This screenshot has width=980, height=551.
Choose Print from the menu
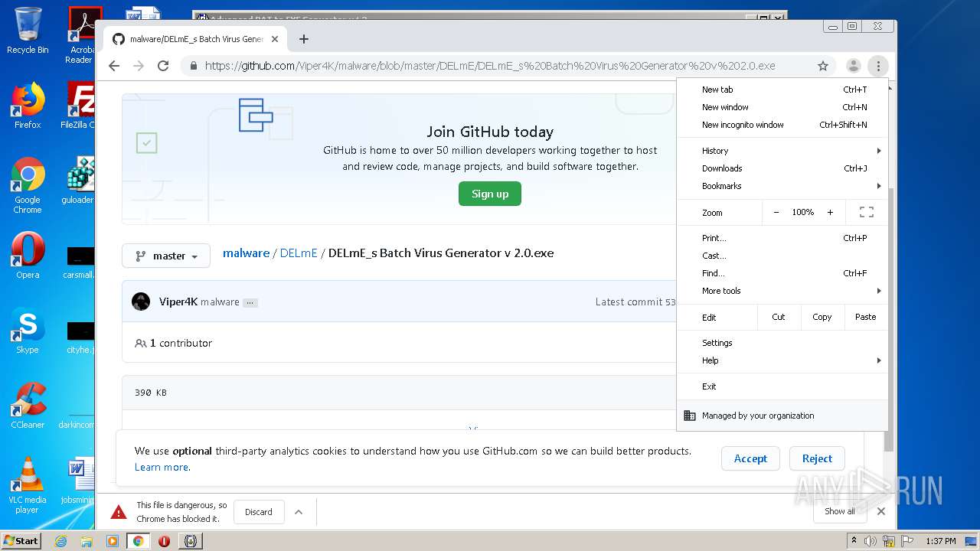(782, 238)
